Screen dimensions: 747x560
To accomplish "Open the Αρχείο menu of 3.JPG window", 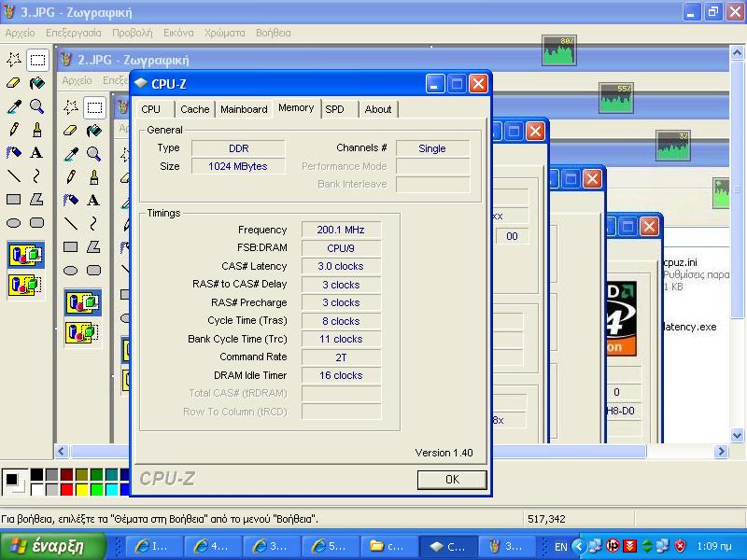I will coord(20,33).
